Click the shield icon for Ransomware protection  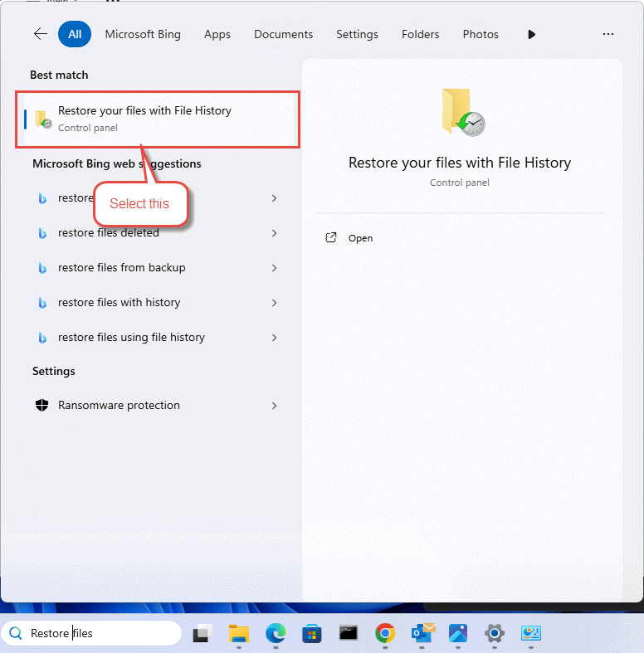41,405
